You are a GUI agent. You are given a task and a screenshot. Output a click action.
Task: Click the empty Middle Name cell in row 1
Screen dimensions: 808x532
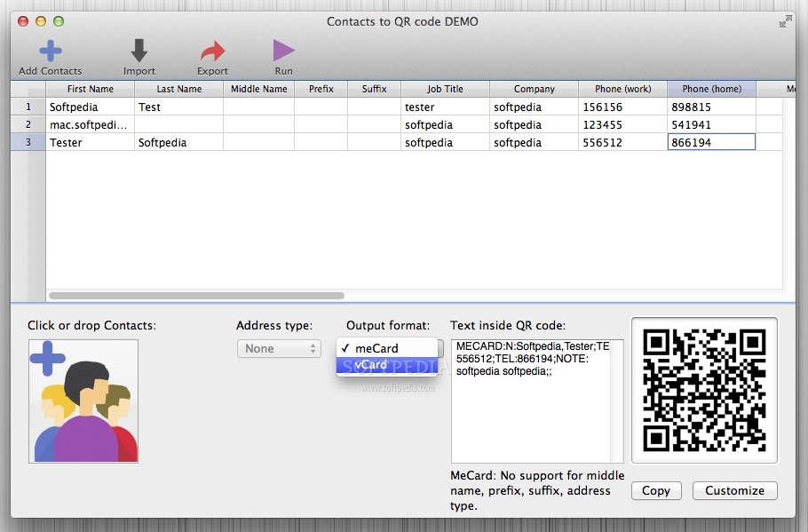pos(258,107)
